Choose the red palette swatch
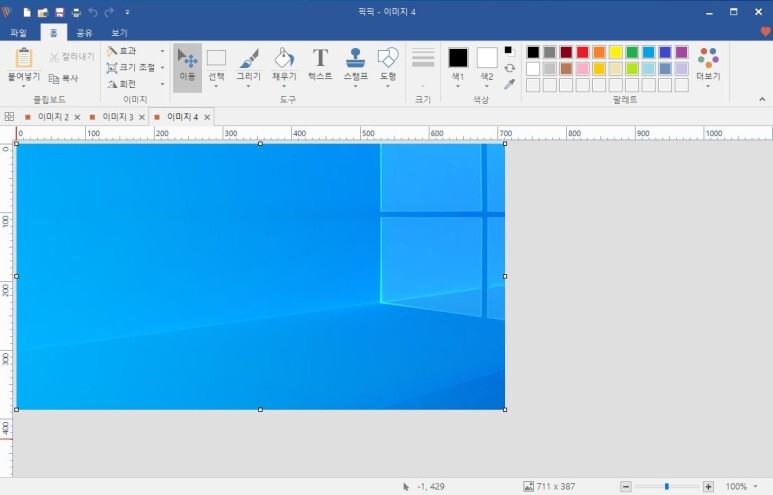This screenshot has height=495, width=773. click(582, 52)
